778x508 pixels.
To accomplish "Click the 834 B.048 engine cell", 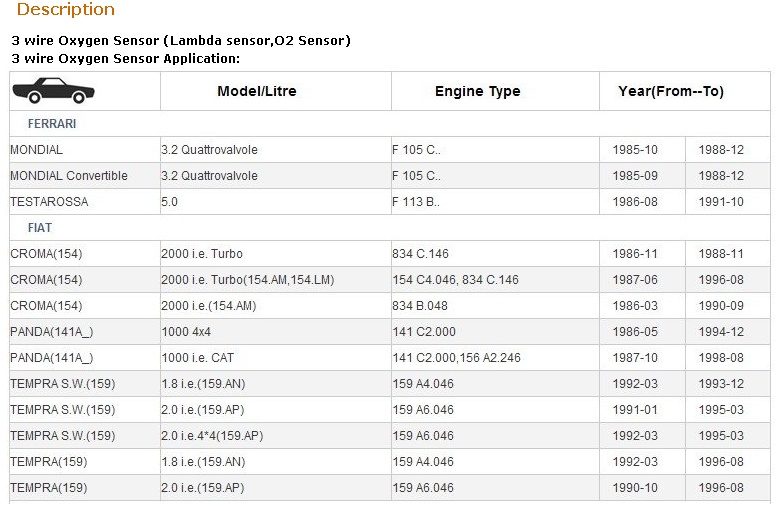I will (x=420, y=306).
